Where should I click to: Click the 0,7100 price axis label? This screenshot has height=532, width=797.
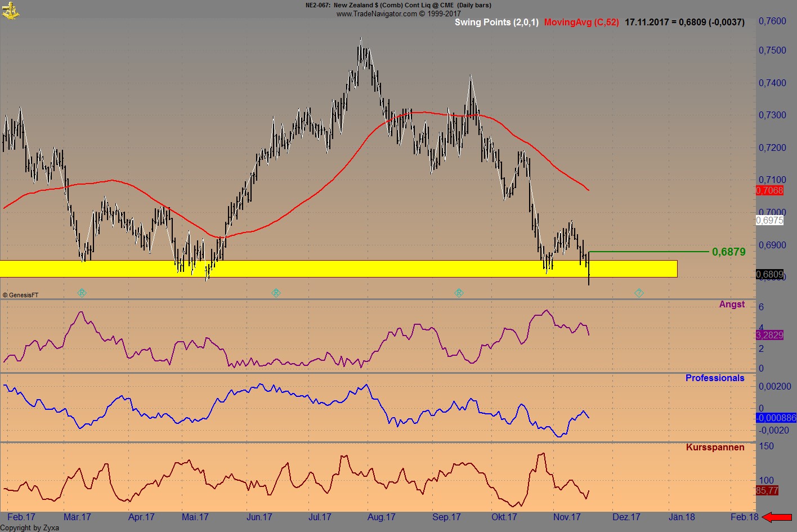[x=772, y=180]
